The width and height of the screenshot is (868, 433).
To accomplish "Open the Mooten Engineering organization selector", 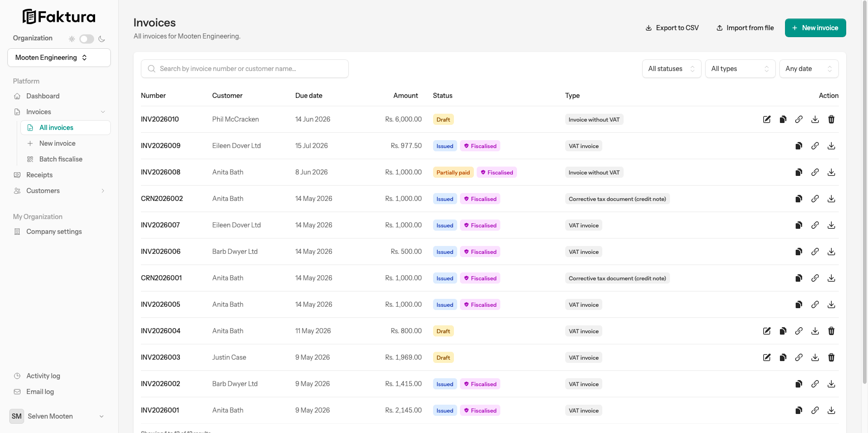I will coord(59,58).
